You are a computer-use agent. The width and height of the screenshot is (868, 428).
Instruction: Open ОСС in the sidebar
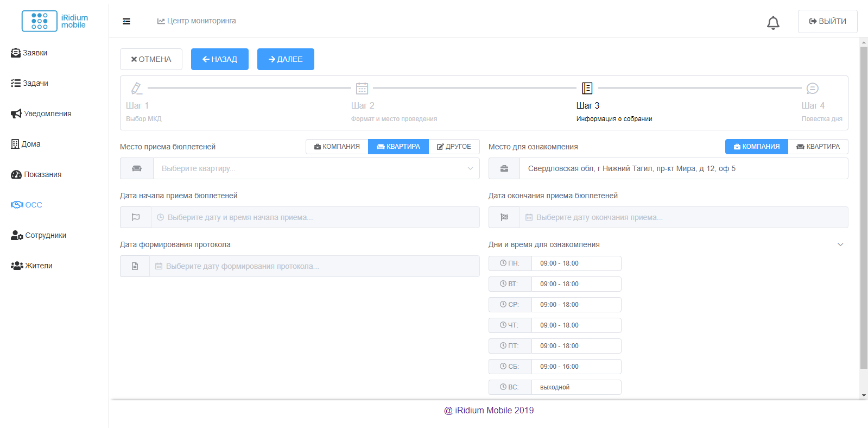point(27,205)
